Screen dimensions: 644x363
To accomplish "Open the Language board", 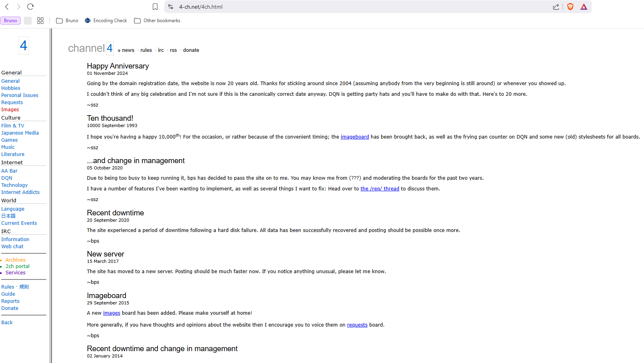I will [x=13, y=209].
